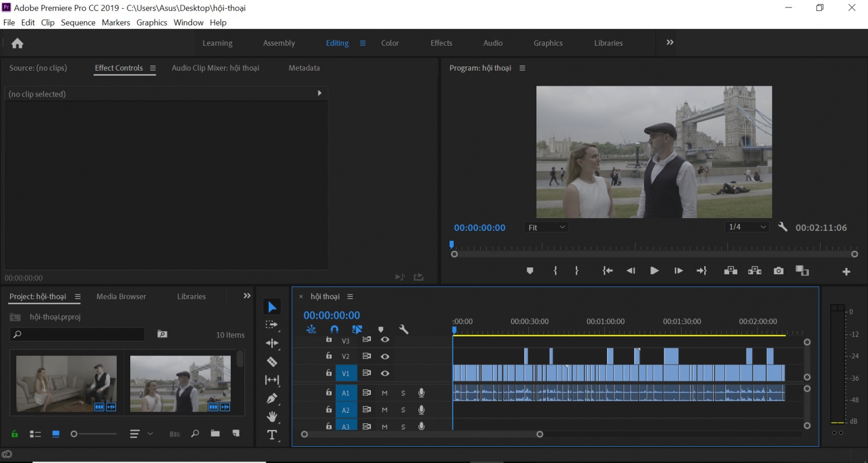Select the Tower Bridge clip thumbnail
The image size is (868, 463).
(181, 384)
